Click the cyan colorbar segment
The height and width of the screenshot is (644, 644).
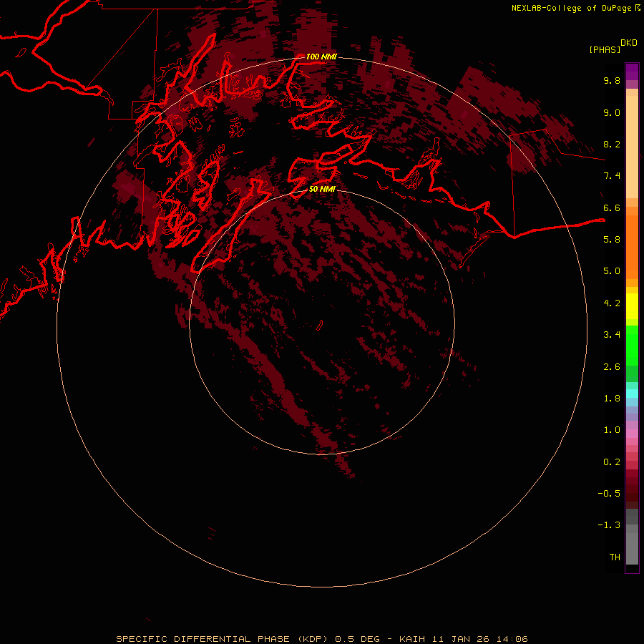tap(632, 394)
